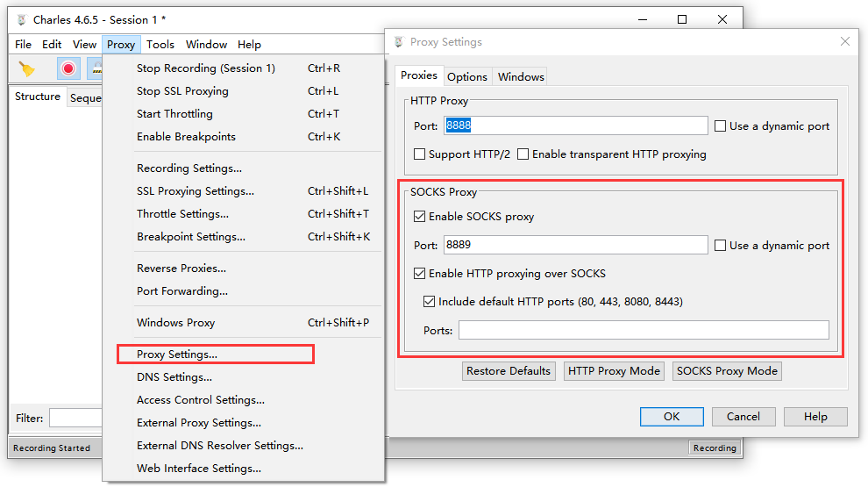Select Stop Recording (Session 1)
Viewport: 868px width, 487px height.
click(244, 68)
